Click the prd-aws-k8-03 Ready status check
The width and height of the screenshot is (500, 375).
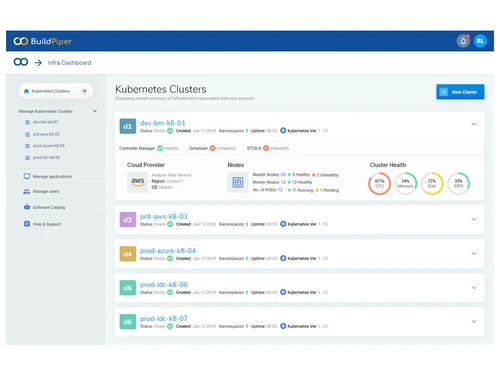(170, 224)
